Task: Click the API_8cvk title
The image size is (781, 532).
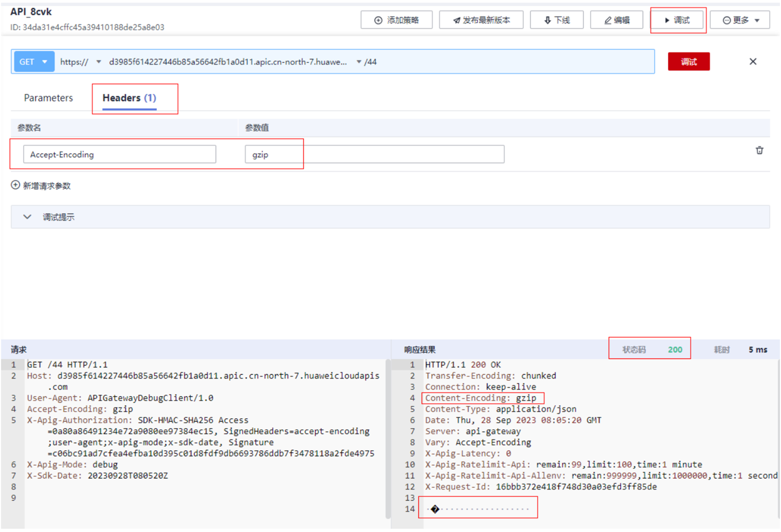Action: 31,12
